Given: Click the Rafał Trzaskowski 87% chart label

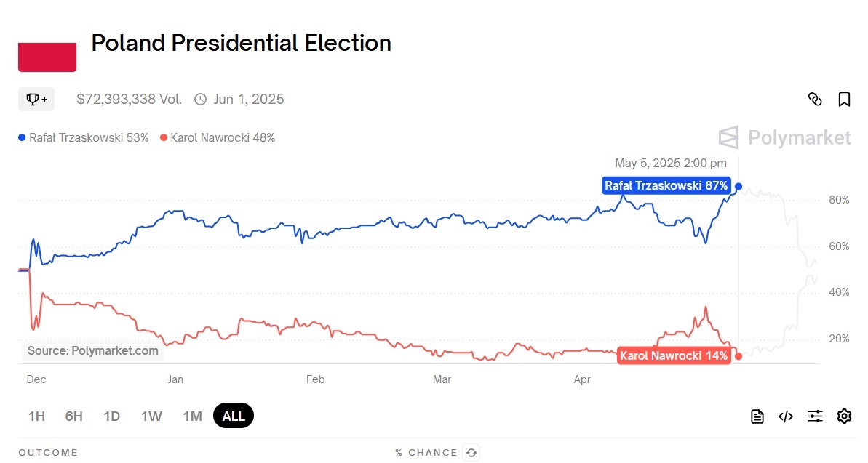Looking at the screenshot, I should (666, 186).
